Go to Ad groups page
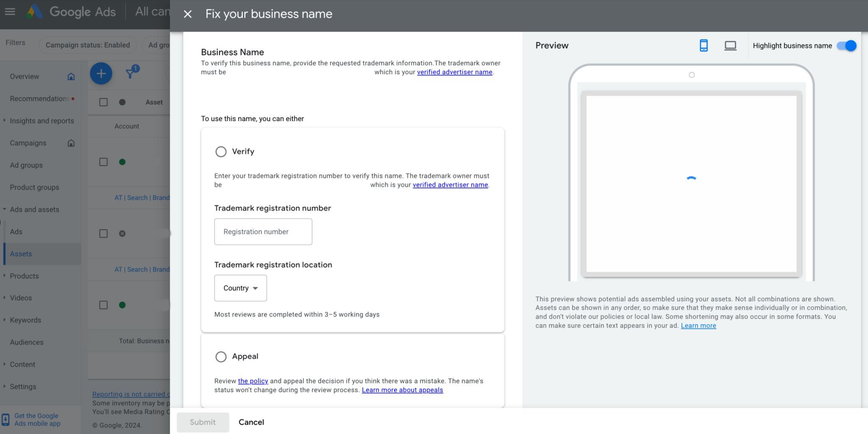 click(x=26, y=165)
